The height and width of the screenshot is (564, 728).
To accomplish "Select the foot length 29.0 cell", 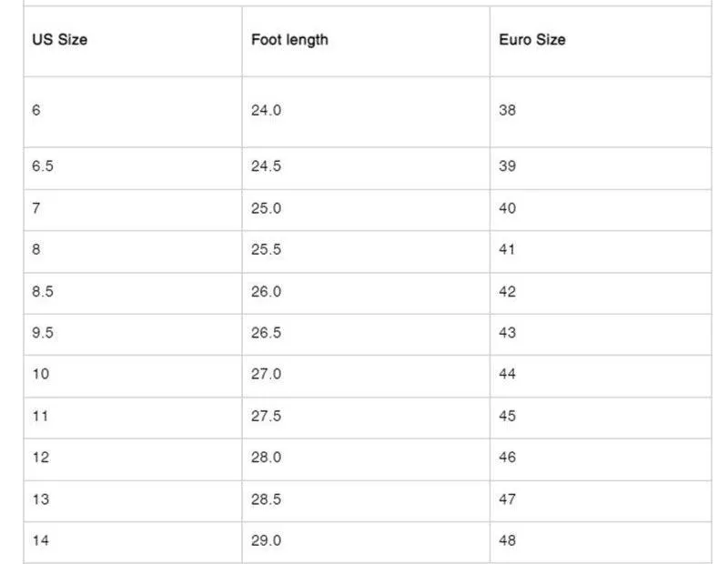I will pyautogui.click(x=366, y=542).
